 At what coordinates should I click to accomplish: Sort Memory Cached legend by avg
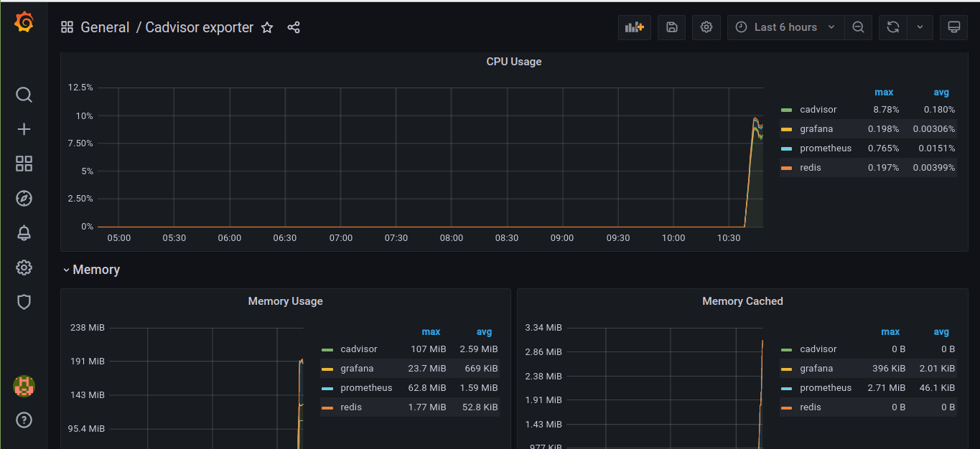point(941,331)
